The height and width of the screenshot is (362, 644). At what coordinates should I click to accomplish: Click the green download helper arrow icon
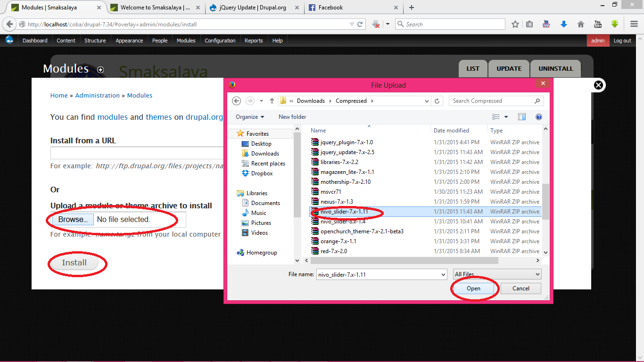(x=614, y=24)
